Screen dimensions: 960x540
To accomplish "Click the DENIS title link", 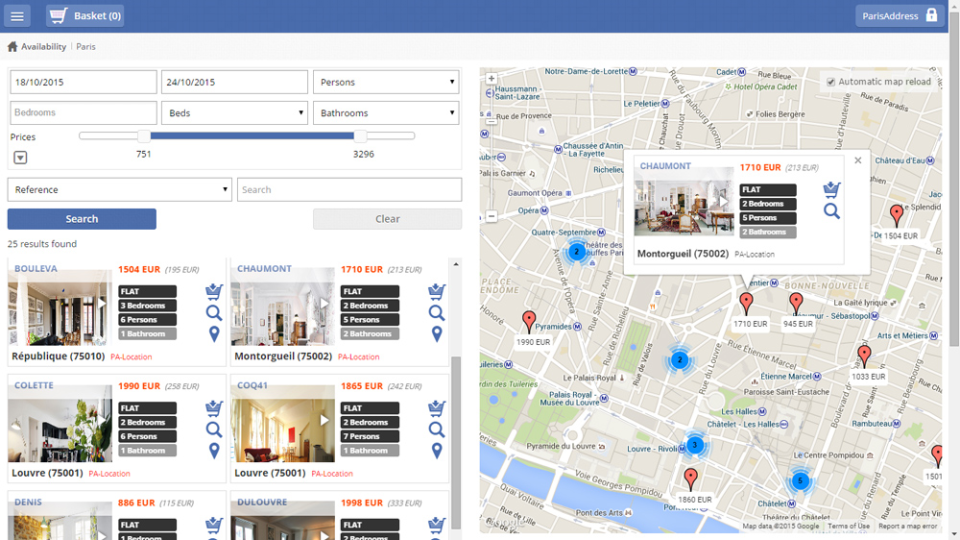I will pyautogui.click(x=28, y=502).
